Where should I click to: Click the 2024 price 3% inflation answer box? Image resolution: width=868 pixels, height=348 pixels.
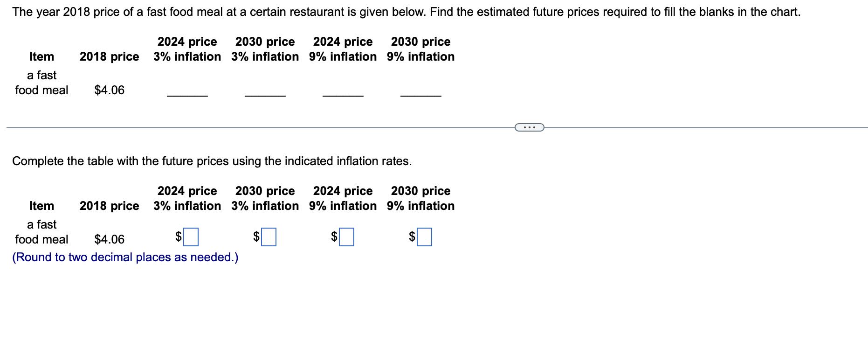pyautogui.click(x=191, y=237)
